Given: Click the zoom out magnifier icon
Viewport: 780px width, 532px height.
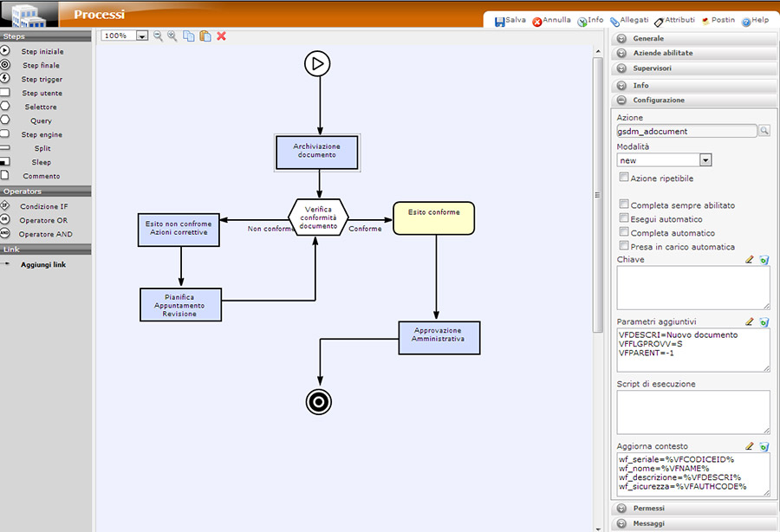Looking at the screenshot, I should point(158,36).
